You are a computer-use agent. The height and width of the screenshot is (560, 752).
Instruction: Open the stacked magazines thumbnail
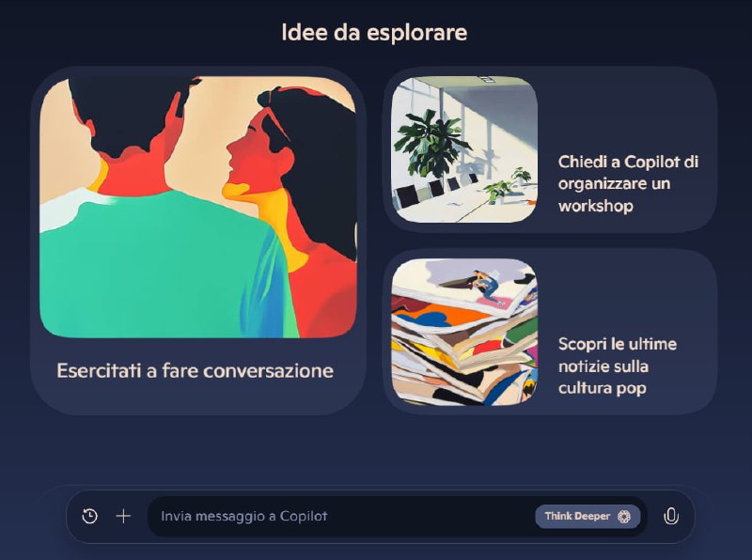pos(464,332)
